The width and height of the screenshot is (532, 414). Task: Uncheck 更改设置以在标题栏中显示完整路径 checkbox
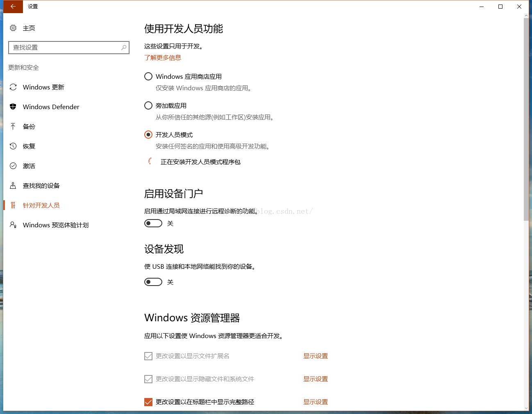pyautogui.click(x=148, y=402)
